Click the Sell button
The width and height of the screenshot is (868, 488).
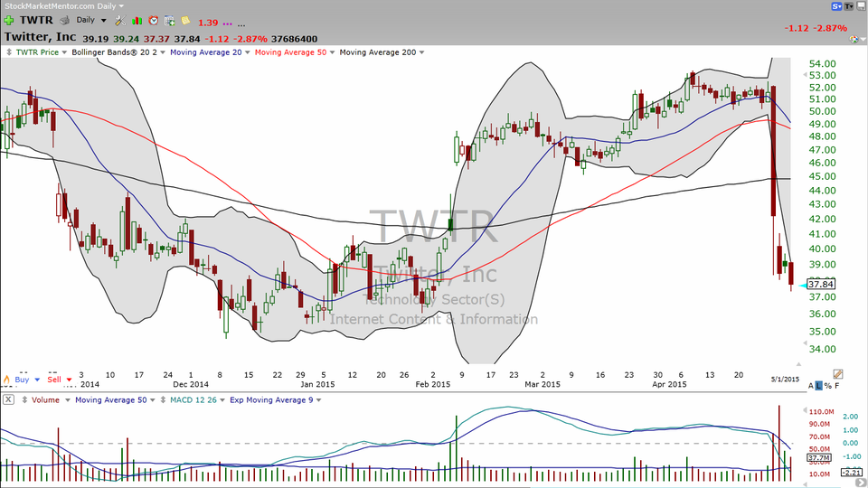click(54, 380)
